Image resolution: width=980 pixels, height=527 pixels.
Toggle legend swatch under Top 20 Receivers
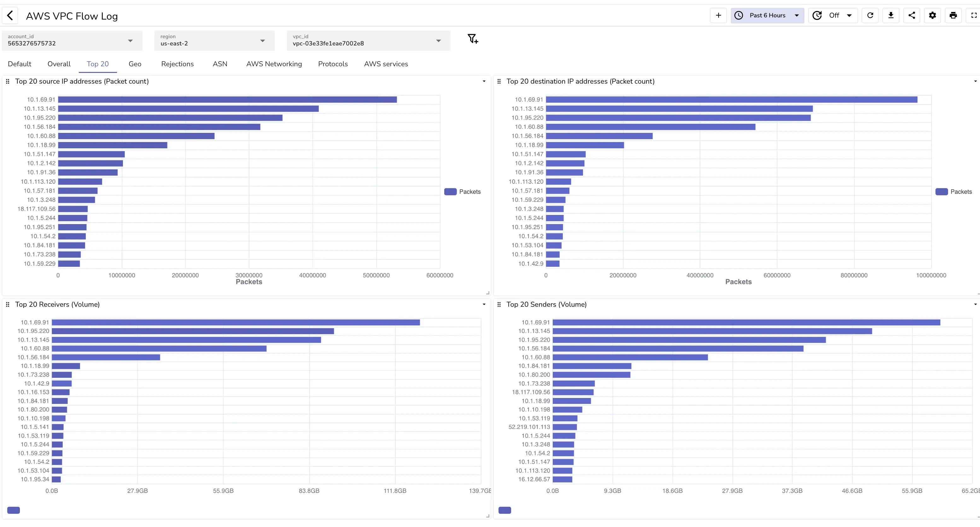tap(14, 510)
